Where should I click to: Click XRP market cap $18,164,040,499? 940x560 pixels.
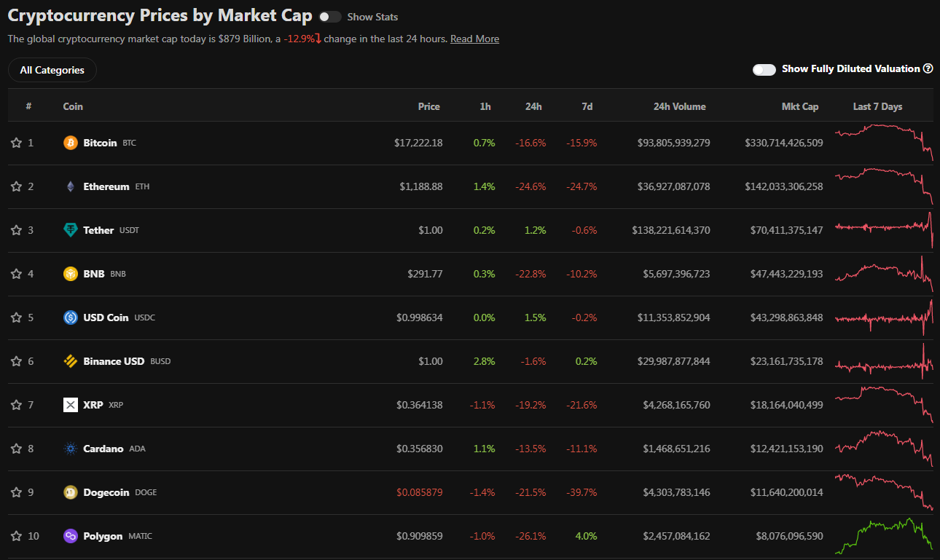(787, 405)
